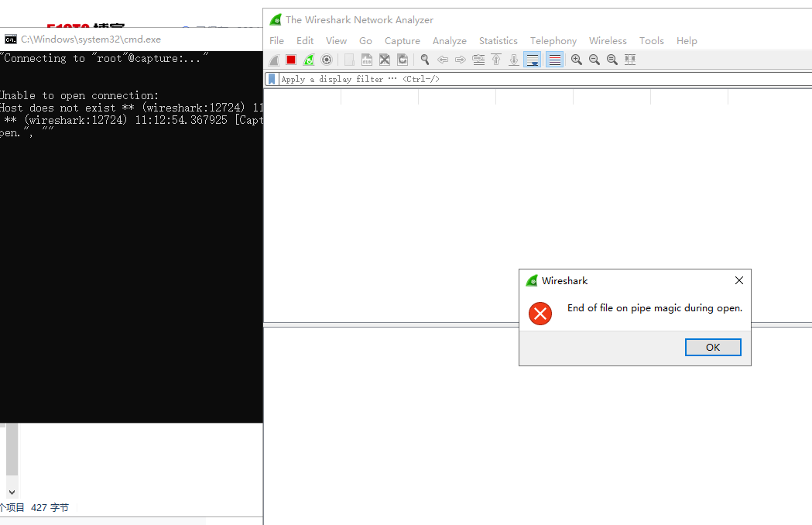Go back to previous packet arrow
This screenshot has width=812, height=525.
click(443, 60)
